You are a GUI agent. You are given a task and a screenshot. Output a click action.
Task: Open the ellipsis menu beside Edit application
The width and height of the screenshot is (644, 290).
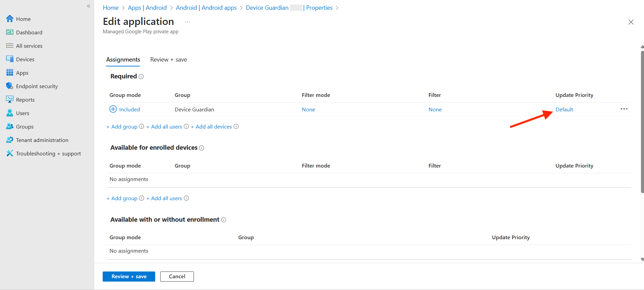pos(188,22)
